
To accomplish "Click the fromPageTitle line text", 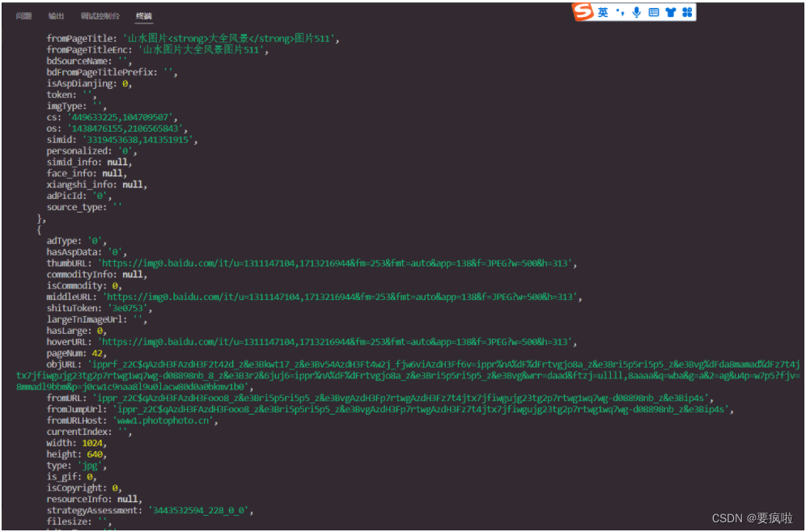I will coord(193,39).
